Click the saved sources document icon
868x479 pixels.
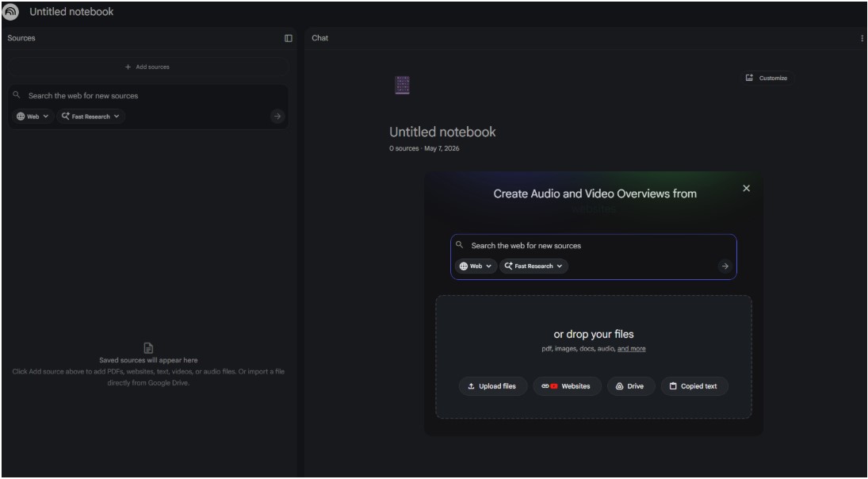(x=148, y=348)
